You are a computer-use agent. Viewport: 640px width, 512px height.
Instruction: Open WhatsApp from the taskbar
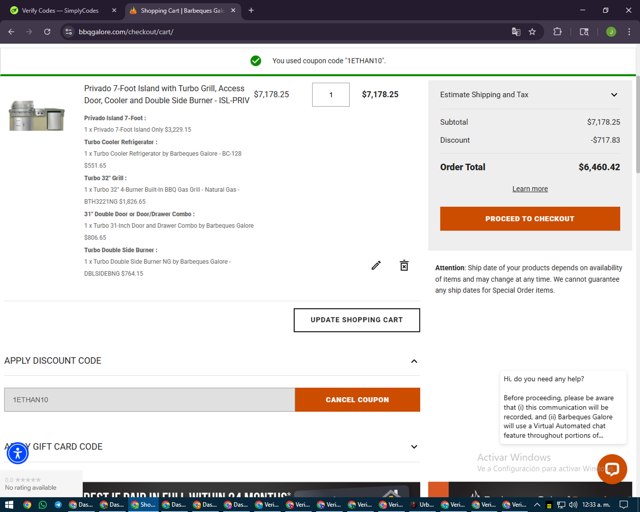pyautogui.click(x=42, y=505)
